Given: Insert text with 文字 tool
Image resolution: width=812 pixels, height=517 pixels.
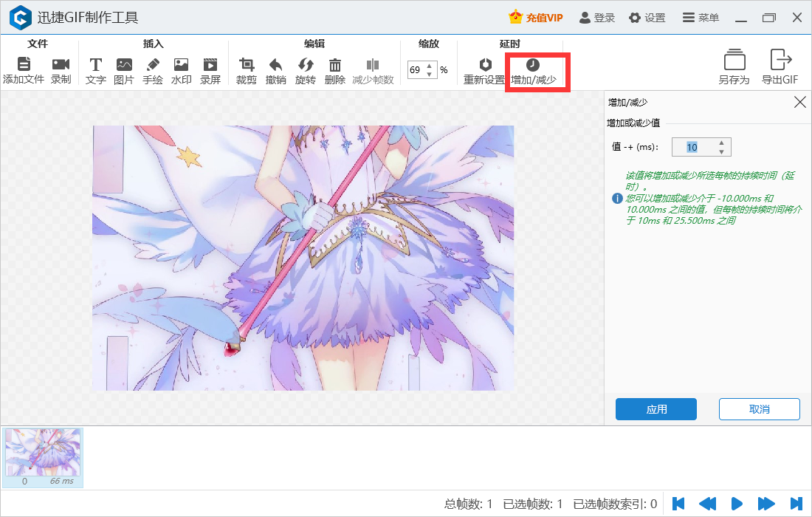Looking at the screenshot, I should 96,70.
